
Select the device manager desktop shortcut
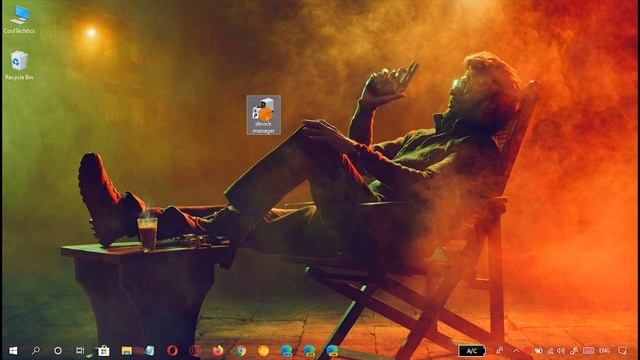[x=263, y=115]
